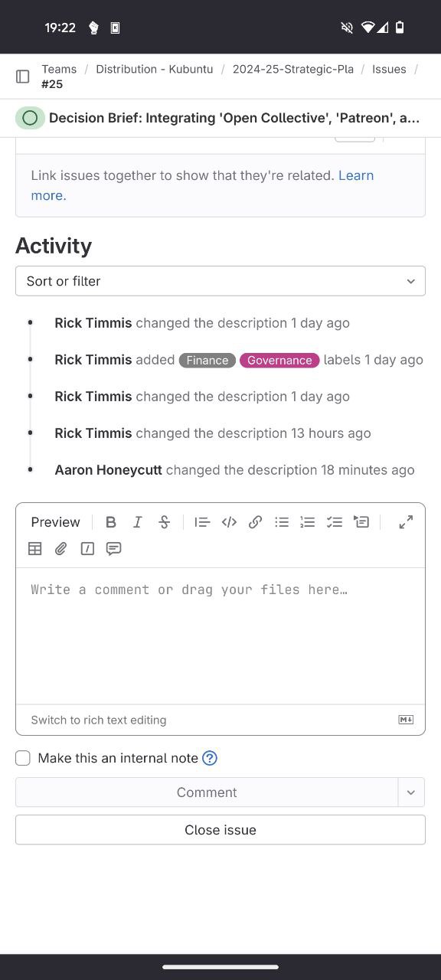
Task: Add a checklist icon
Action: (335, 522)
